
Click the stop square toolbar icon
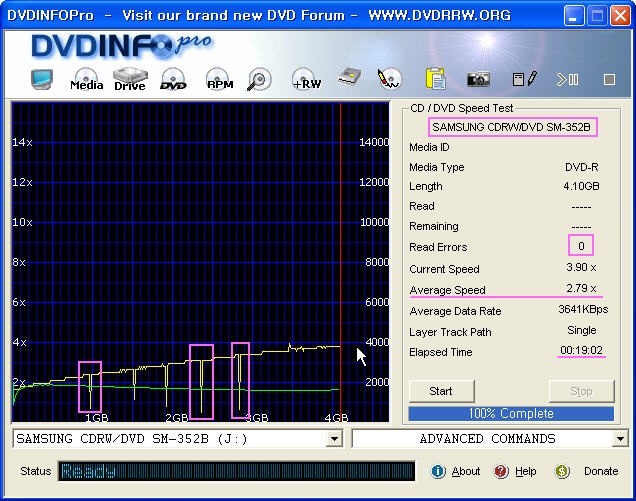[x=609, y=80]
